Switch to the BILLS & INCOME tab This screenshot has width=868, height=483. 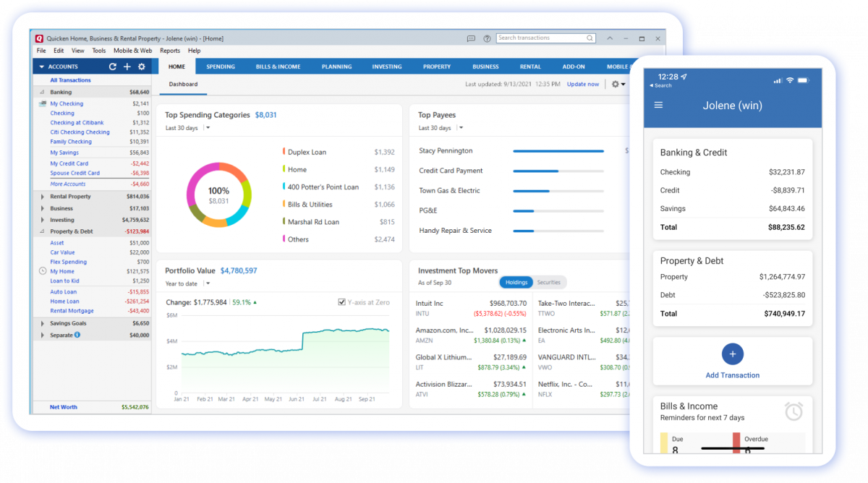[278, 67]
